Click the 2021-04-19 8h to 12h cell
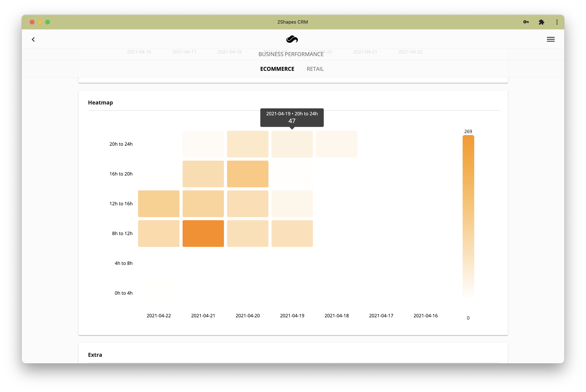 (x=292, y=234)
